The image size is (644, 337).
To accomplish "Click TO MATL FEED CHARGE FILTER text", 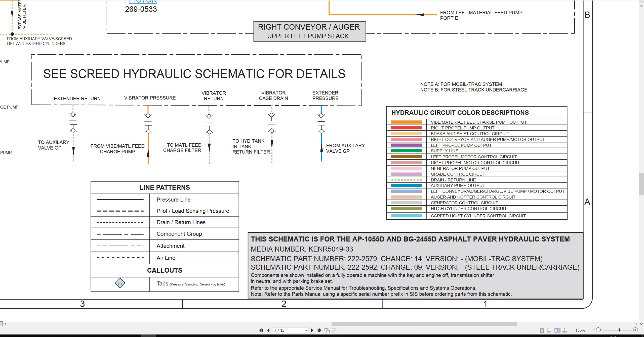I will [x=182, y=148].
